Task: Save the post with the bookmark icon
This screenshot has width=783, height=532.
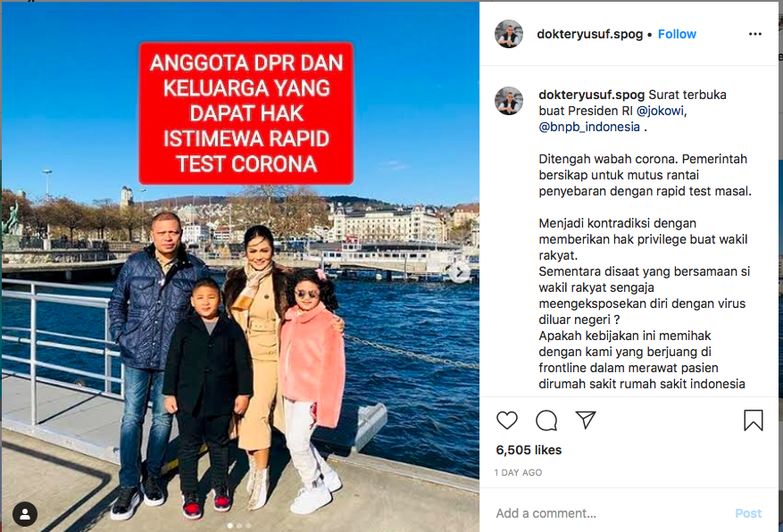Action: click(x=753, y=420)
